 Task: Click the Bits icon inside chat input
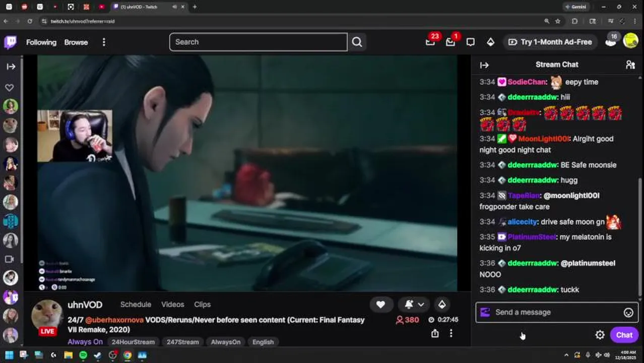click(x=485, y=312)
